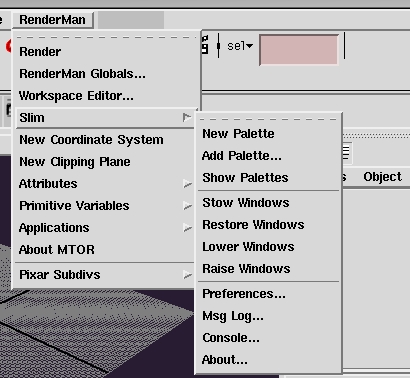410x378 pixels.
Task: Tear off the Slim submenu dashed line
Action: (x=268, y=119)
